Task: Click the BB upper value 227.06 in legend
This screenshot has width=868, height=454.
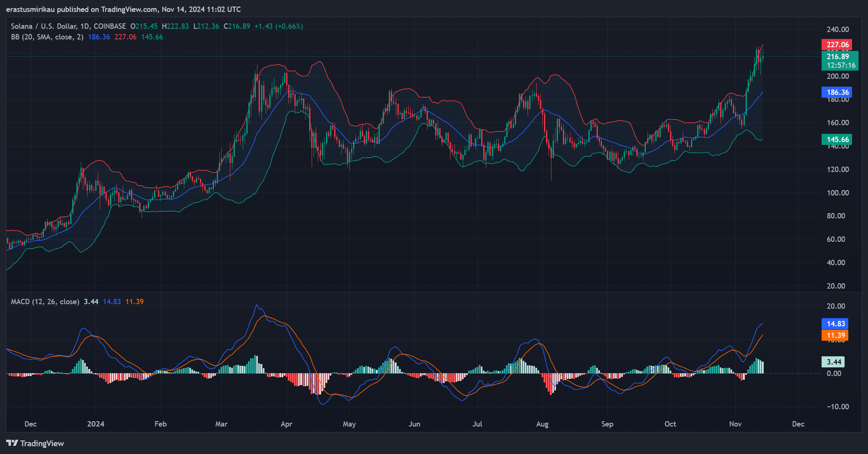Action: [125, 37]
